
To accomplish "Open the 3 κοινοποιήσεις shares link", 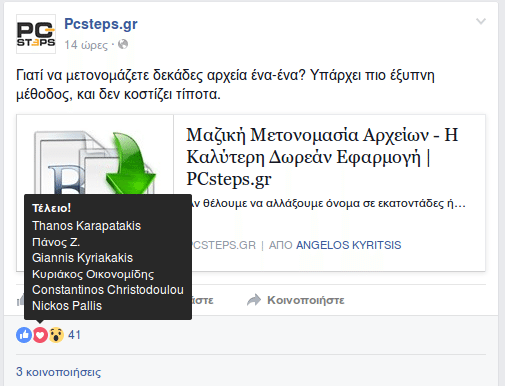I will [x=58, y=372].
